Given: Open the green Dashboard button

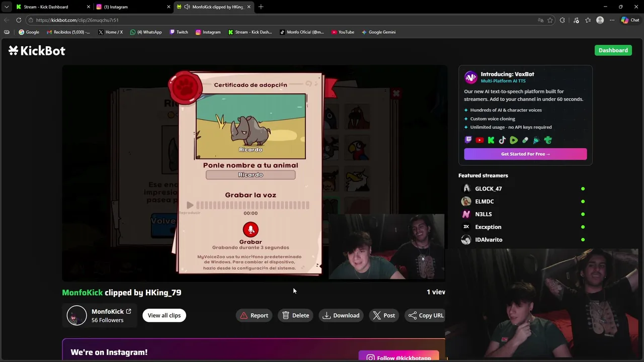Looking at the screenshot, I should pyautogui.click(x=613, y=50).
